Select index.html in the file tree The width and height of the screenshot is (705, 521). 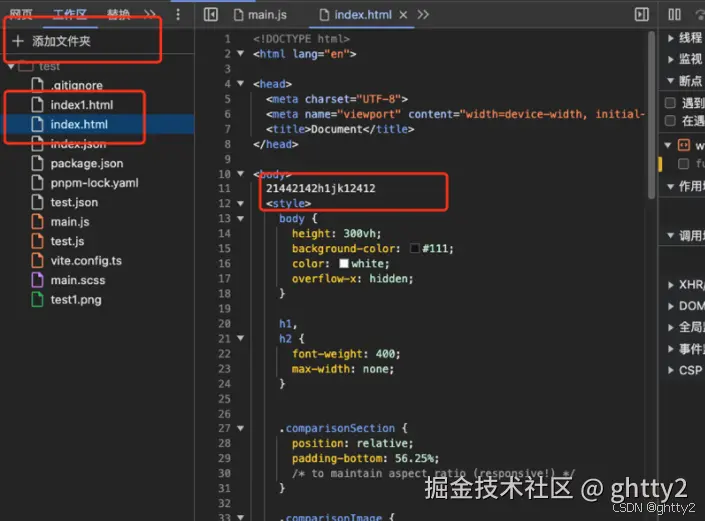tap(79, 124)
